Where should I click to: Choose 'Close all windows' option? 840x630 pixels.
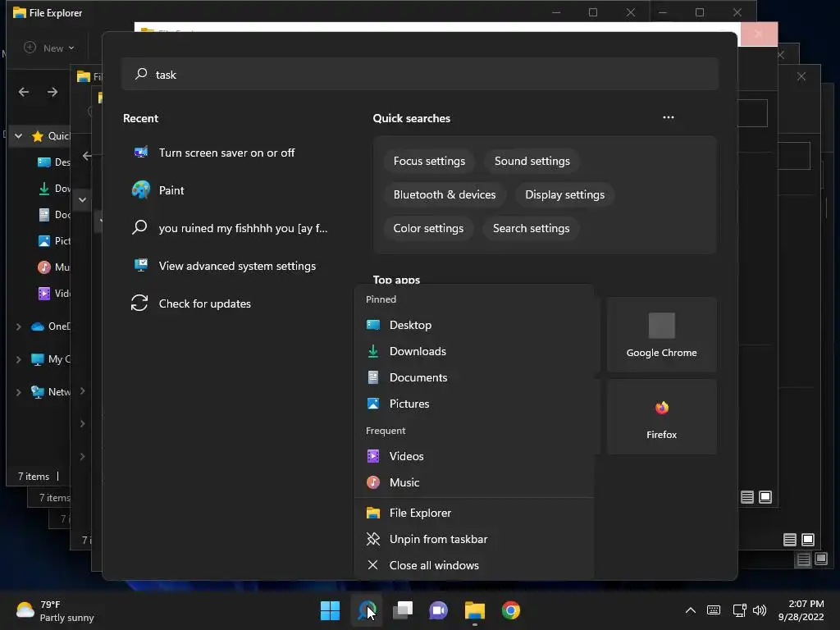point(474,566)
